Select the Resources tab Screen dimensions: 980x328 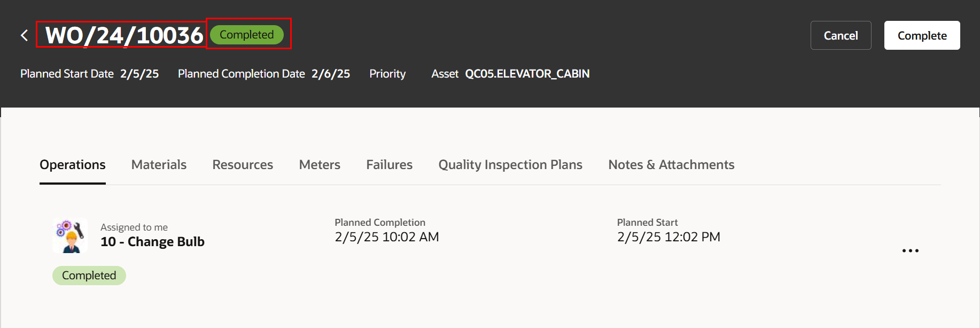(x=243, y=165)
